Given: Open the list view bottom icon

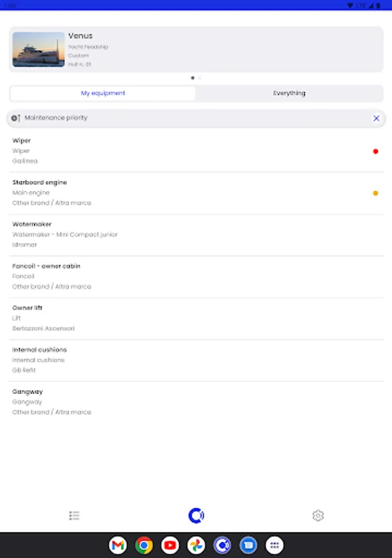Looking at the screenshot, I should click(x=74, y=515).
